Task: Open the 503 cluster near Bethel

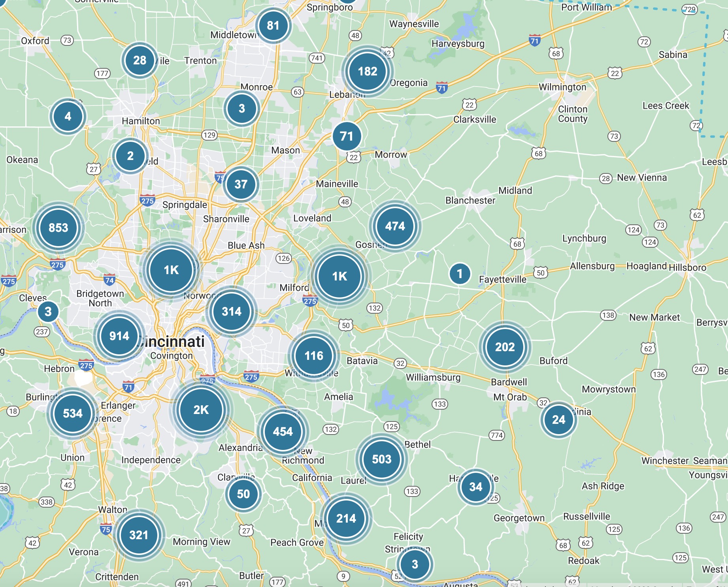Action: coord(381,459)
